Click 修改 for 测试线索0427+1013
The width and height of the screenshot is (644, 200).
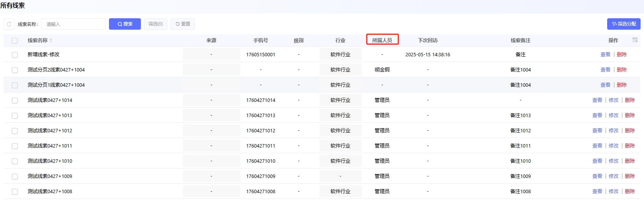tap(614, 115)
